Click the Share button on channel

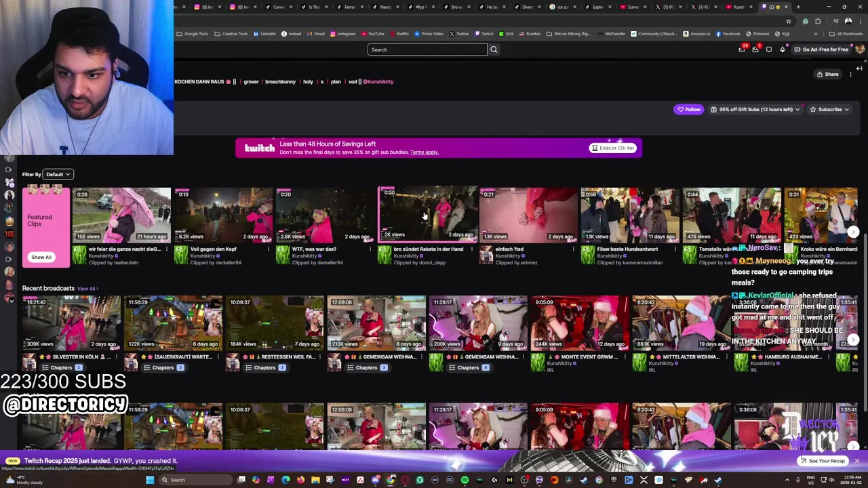(x=827, y=74)
